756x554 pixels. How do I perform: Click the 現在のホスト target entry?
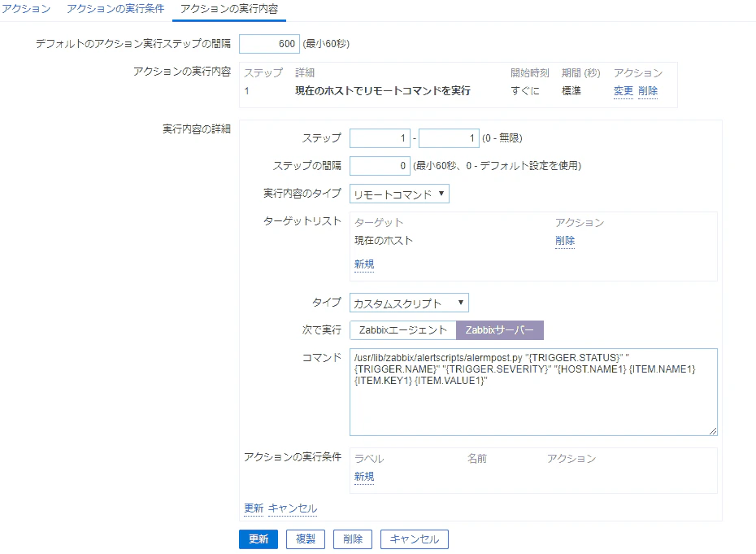[x=384, y=240]
